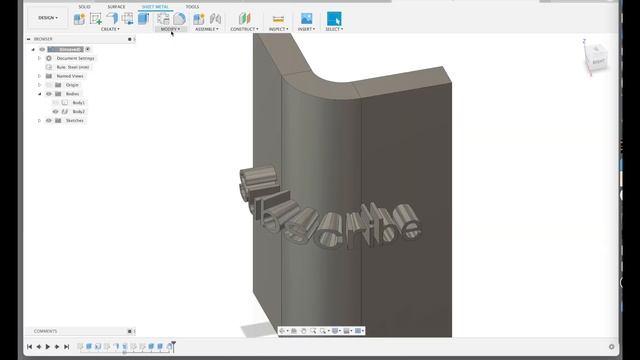Open the Insert dropdown menu

point(306,29)
